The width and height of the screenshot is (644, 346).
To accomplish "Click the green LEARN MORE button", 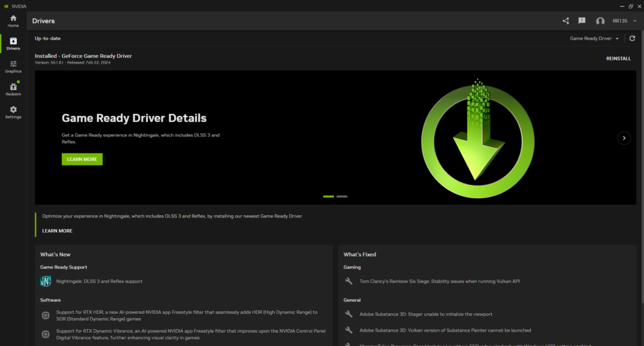I will pyautogui.click(x=82, y=159).
